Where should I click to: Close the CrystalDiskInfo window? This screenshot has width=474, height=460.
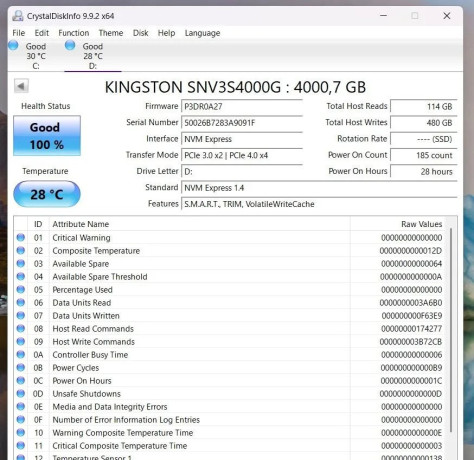pos(447,16)
